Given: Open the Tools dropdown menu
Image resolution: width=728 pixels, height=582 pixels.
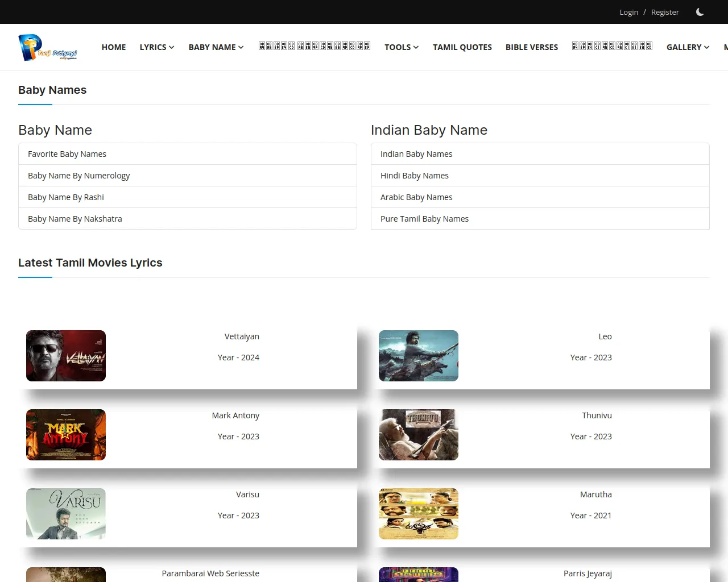Looking at the screenshot, I should [402, 47].
